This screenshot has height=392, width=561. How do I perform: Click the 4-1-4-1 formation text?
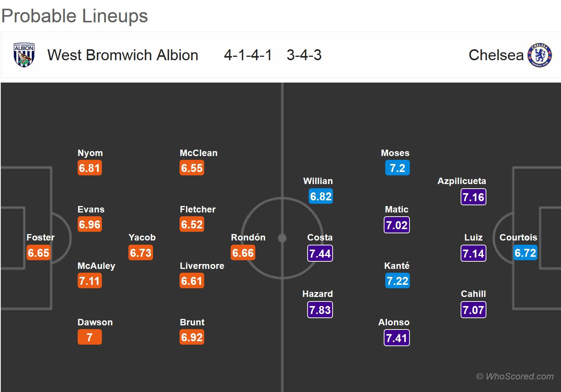(x=248, y=55)
